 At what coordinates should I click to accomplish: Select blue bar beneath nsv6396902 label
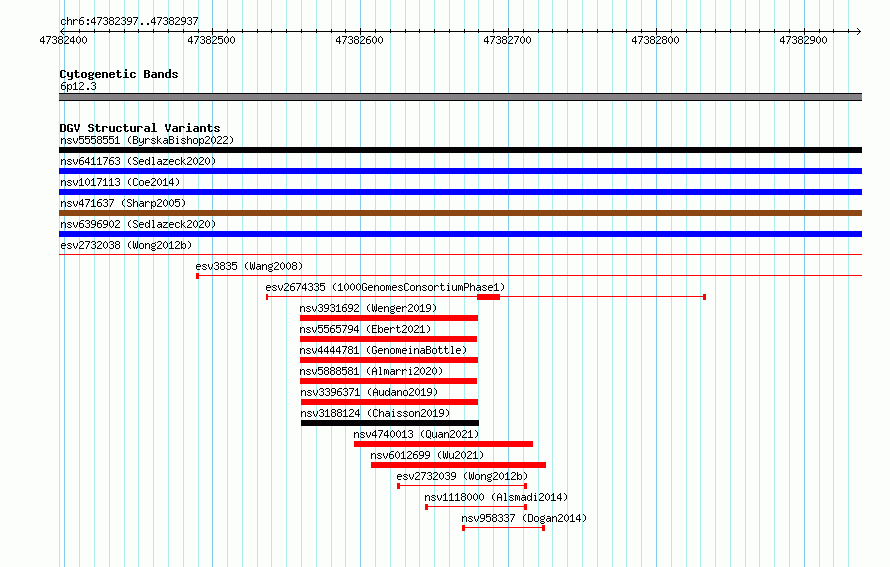(460, 234)
